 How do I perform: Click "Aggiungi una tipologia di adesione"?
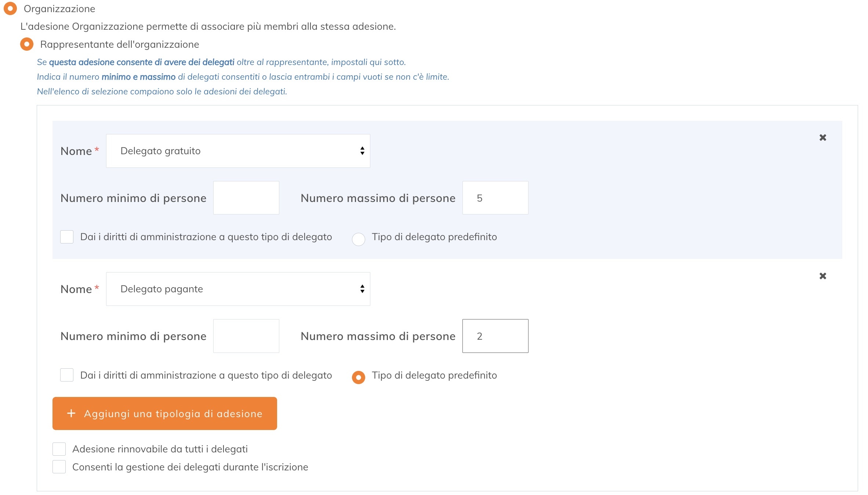tap(164, 413)
